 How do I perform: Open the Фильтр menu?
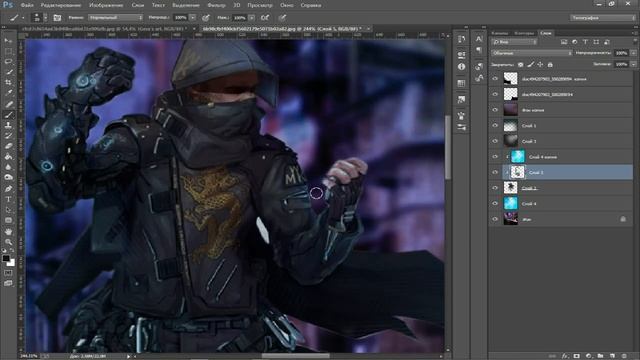216,5
